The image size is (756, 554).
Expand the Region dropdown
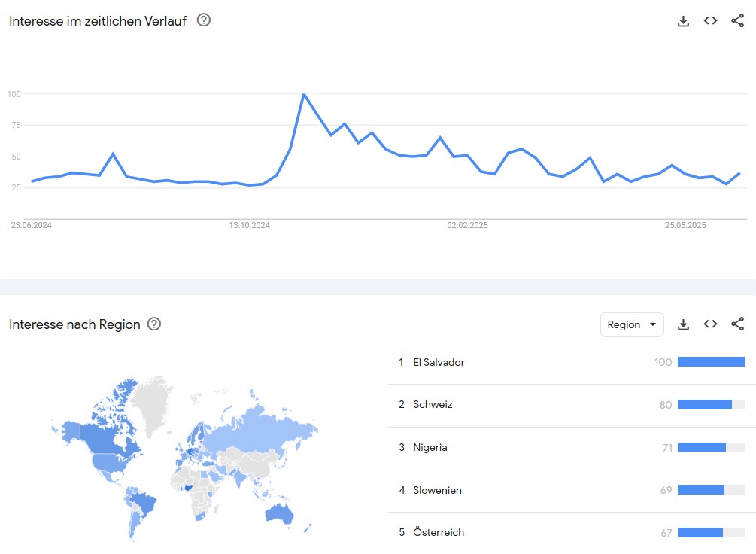(x=632, y=324)
